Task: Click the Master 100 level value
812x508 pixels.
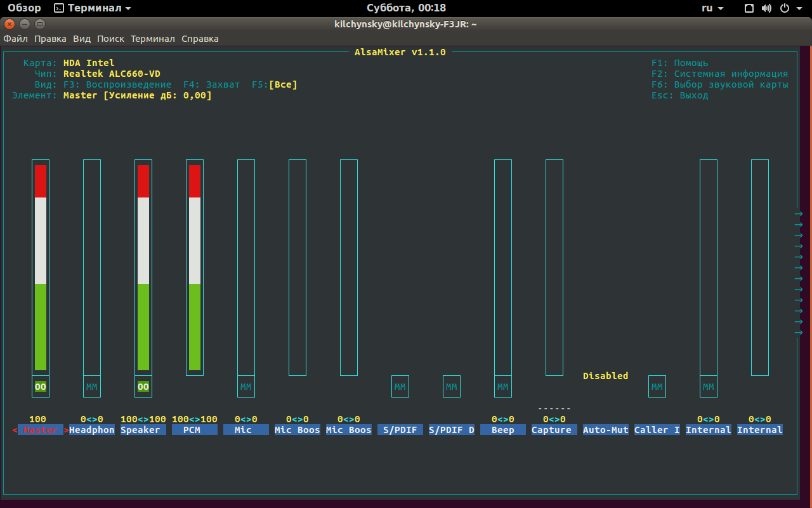Action: coord(38,419)
